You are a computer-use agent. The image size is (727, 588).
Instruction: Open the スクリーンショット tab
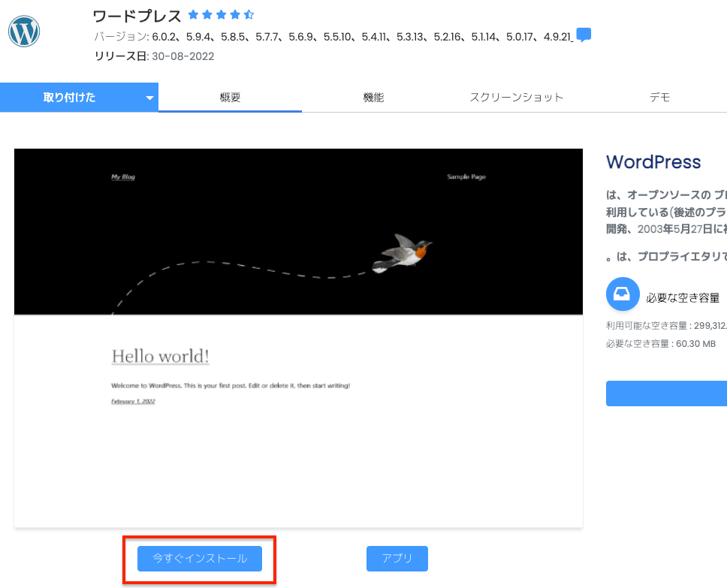point(517,98)
